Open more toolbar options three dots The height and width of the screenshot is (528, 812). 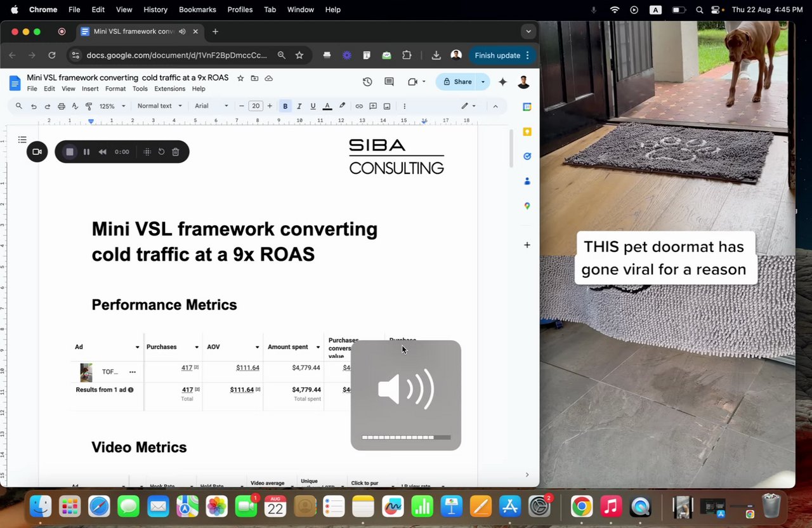click(405, 106)
